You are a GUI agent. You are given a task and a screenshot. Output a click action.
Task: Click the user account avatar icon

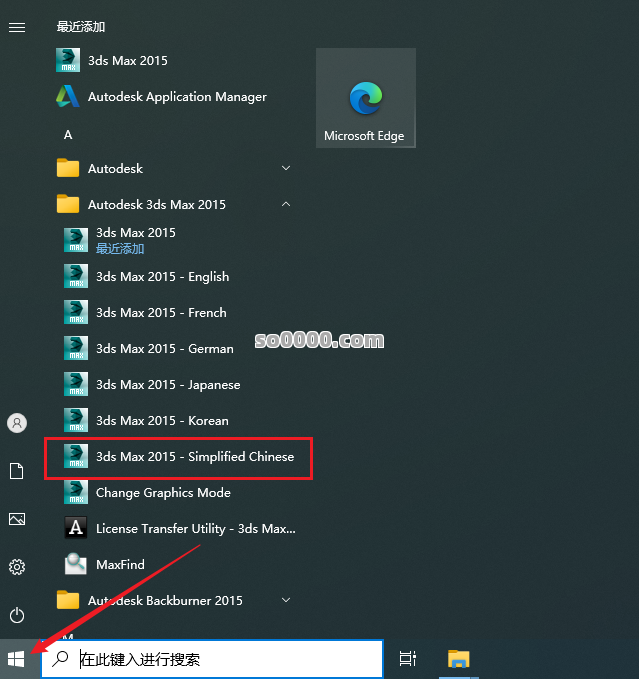(x=17, y=423)
